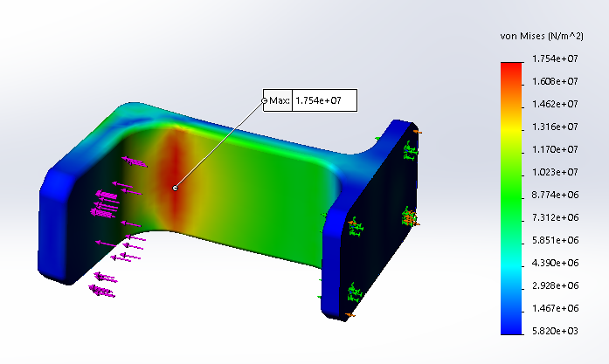
Task: Click legend value 4.390e+06
Action: coord(555,263)
